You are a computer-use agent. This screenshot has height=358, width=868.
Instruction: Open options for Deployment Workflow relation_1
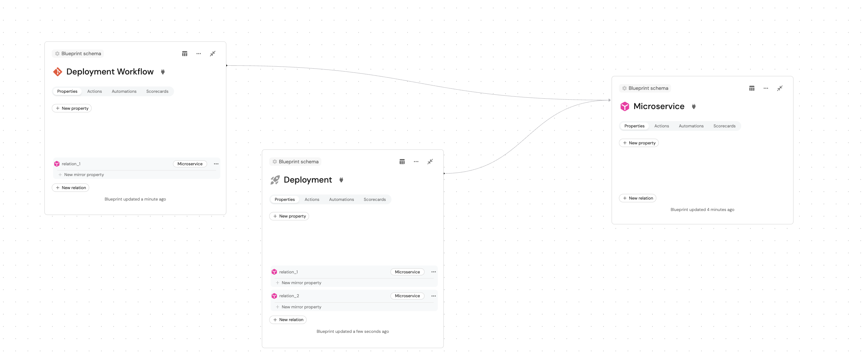pyautogui.click(x=216, y=164)
